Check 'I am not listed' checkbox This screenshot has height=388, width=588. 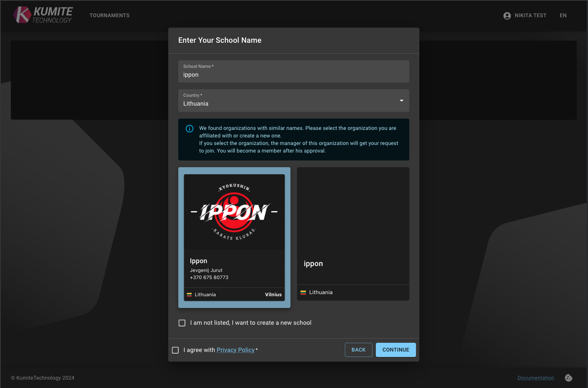tap(182, 323)
